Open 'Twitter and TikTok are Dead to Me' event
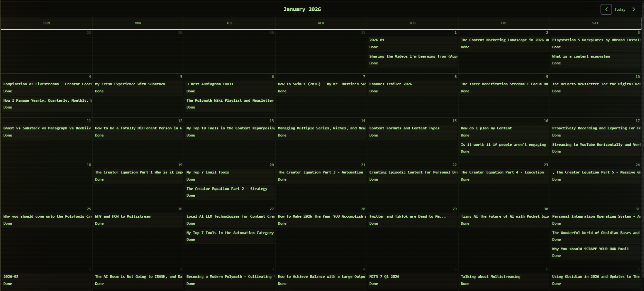Screen dimensions: 644x291 click(x=407, y=217)
